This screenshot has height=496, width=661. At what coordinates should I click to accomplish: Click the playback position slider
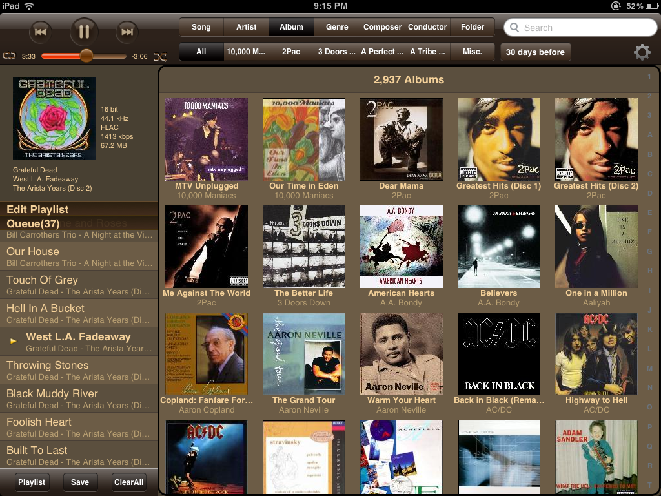pyautogui.click(x=84, y=56)
